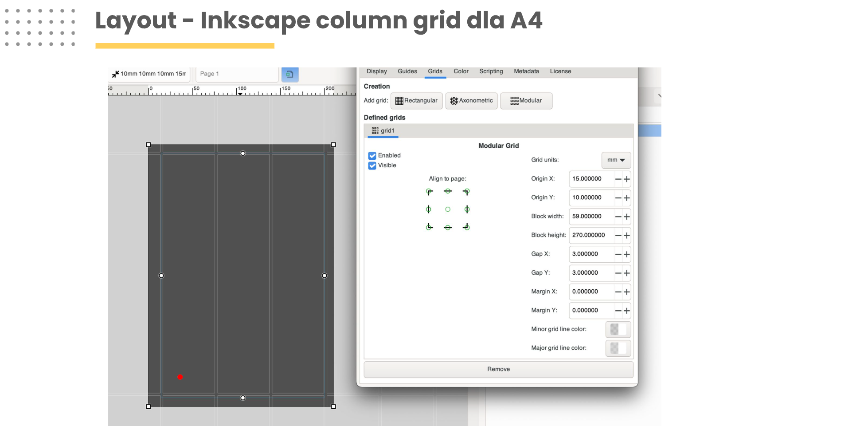Align grid to bottom-center of page

click(x=448, y=228)
